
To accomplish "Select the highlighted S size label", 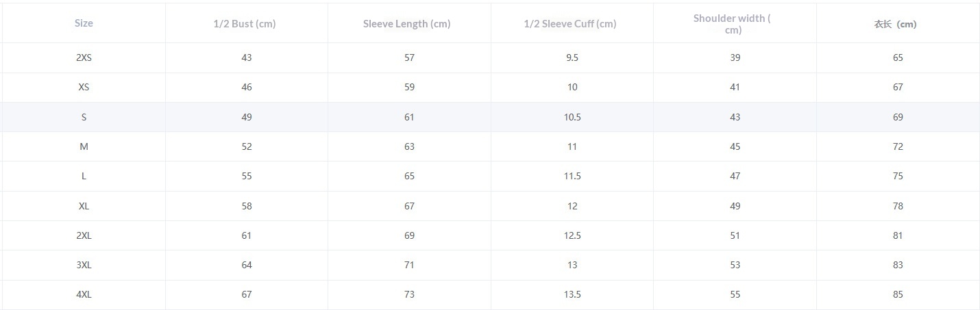I will point(84,117).
